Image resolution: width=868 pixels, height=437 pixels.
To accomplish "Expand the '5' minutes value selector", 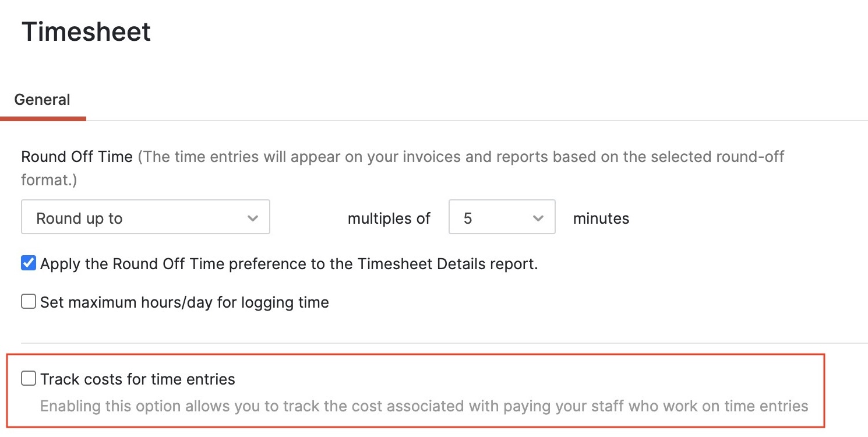I will [538, 217].
